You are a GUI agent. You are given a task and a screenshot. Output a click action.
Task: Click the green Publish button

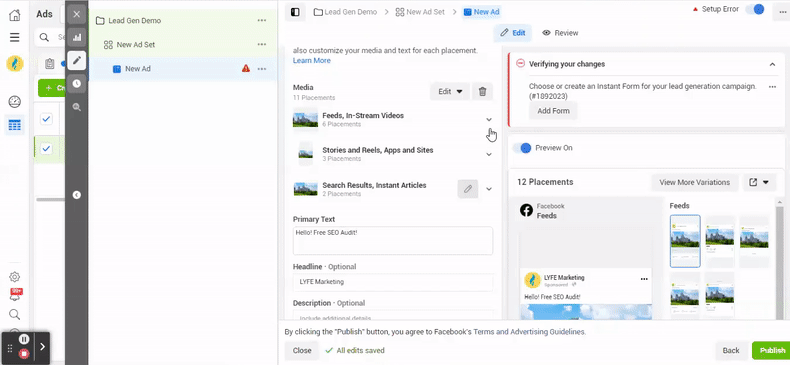tap(771, 350)
